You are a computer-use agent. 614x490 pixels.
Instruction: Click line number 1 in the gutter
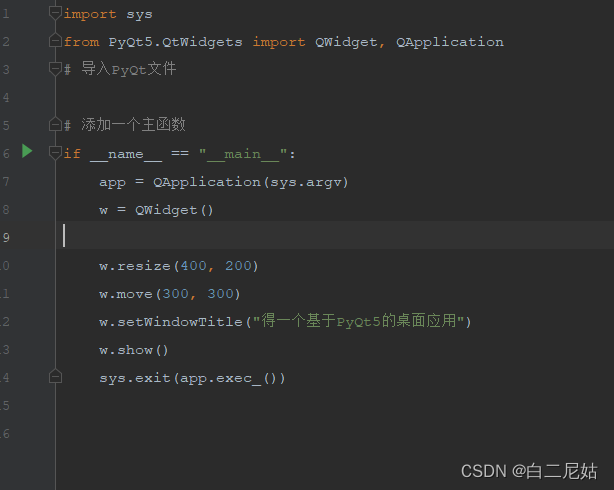[6, 14]
